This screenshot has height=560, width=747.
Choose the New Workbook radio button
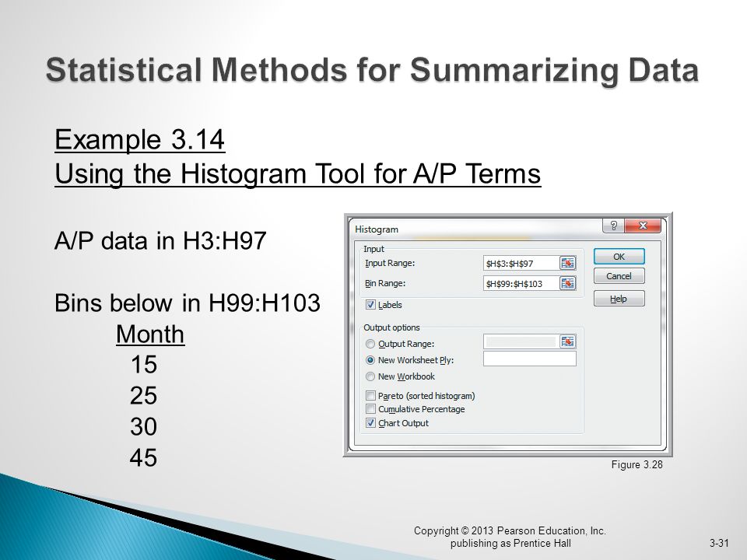point(370,376)
